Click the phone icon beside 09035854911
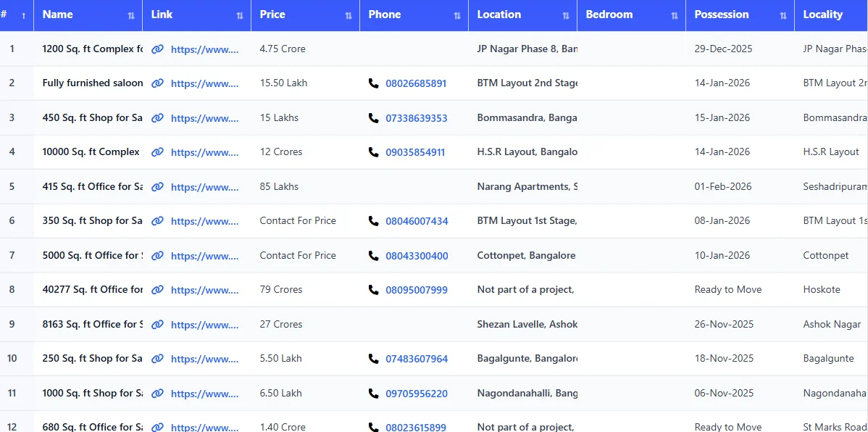Viewport: 868px width, 432px height. coord(373,152)
